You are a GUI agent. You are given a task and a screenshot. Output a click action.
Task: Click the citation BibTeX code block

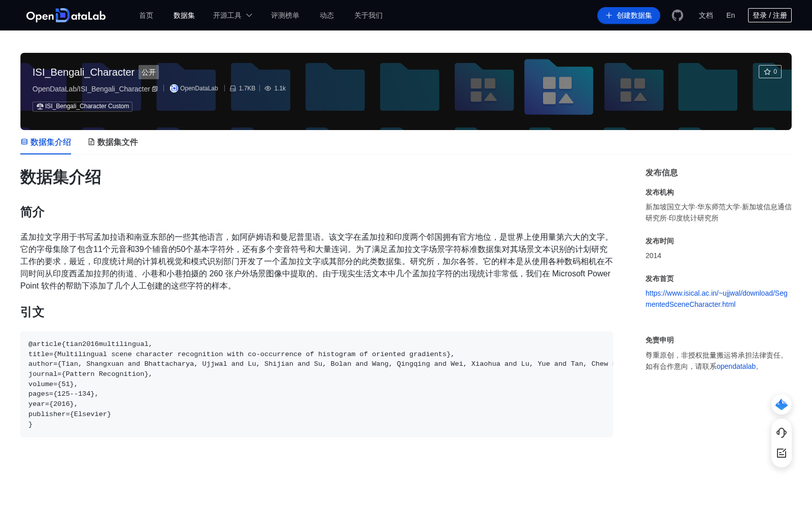coord(317,384)
